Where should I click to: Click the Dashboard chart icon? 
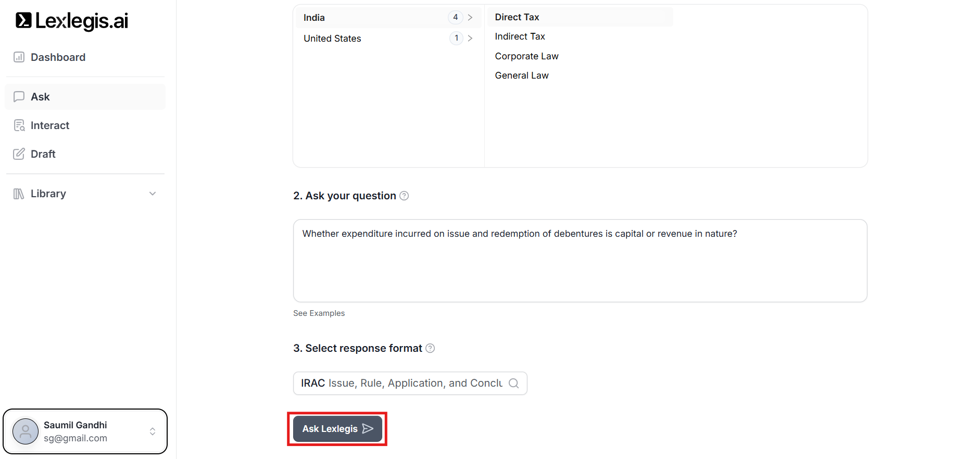tap(19, 57)
